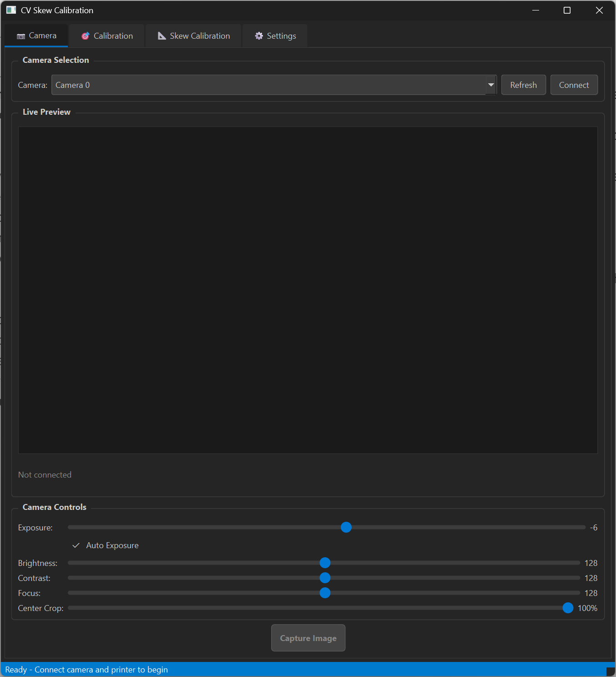616x677 pixels.
Task: Open the Skew Calibration tab
Action: [x=194, y=36]
